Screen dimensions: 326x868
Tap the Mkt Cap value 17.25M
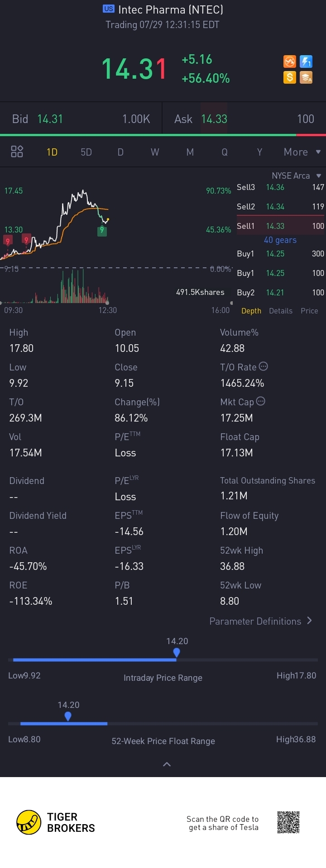click(x=237, y=418)
